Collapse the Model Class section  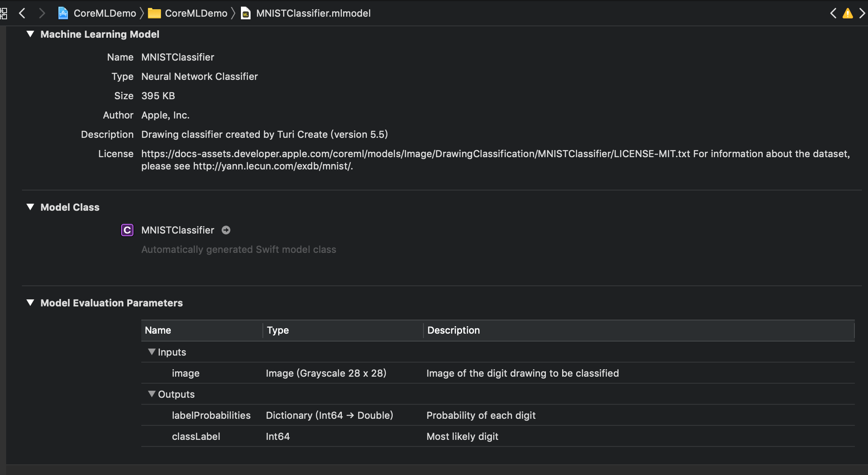pos(30,207)
